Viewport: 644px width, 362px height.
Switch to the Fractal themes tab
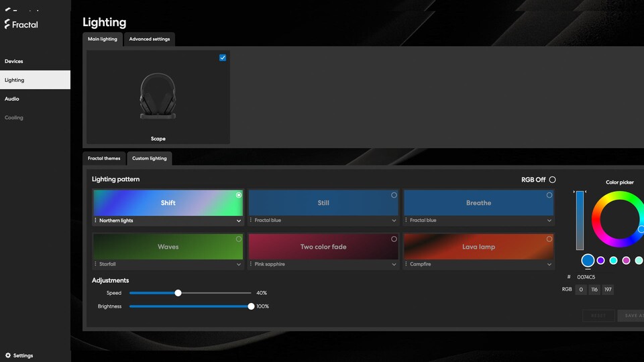[104, 158]
